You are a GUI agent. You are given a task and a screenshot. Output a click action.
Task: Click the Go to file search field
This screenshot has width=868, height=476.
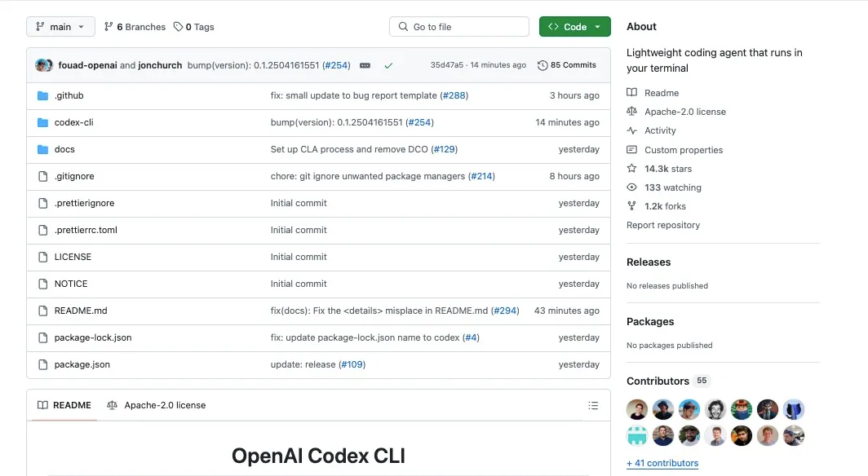[x=459, y=27]
